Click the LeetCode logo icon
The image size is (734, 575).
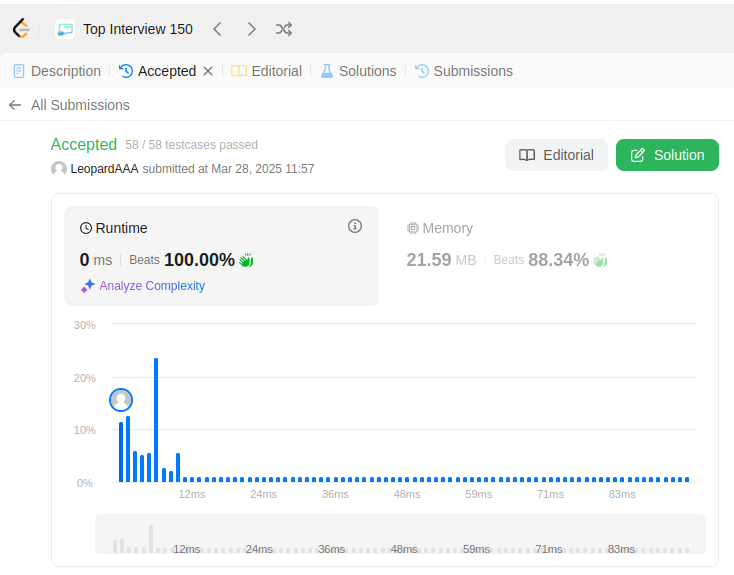coord(21,29)
